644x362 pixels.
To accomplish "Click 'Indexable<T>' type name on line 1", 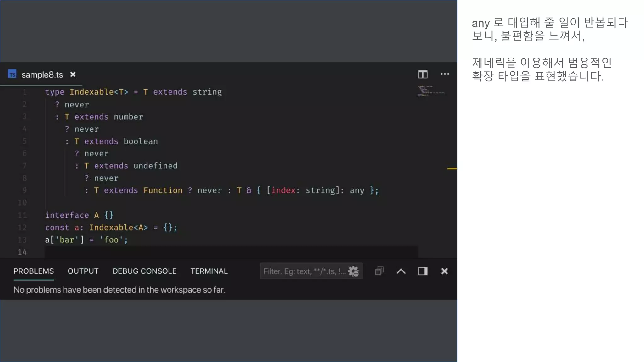I will tap(99, 92).
